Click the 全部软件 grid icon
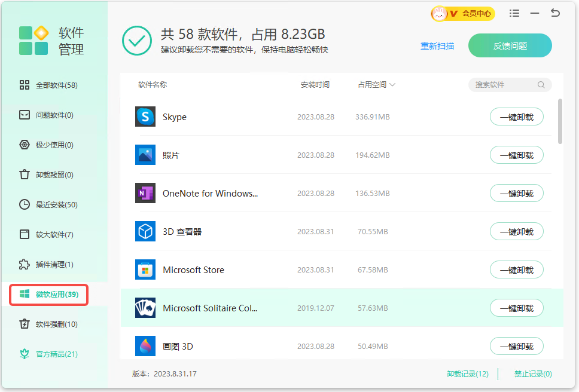Screen dimensions: 579x392 click(25, 85)
